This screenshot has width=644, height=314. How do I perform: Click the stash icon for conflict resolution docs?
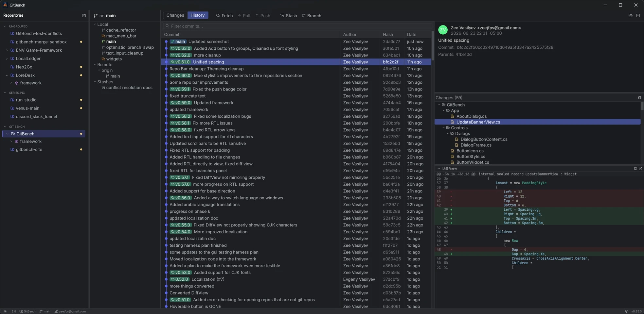[103, 88]
